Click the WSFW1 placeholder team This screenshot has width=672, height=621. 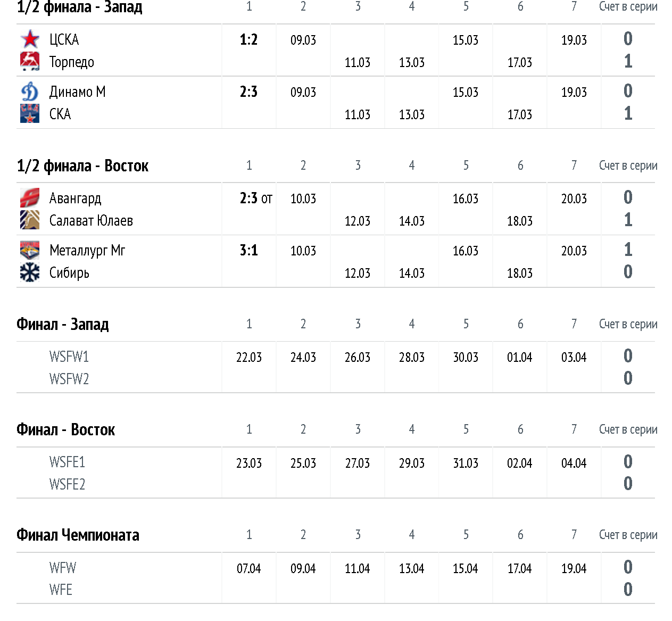pyautogui.click(x=69, y=357)
